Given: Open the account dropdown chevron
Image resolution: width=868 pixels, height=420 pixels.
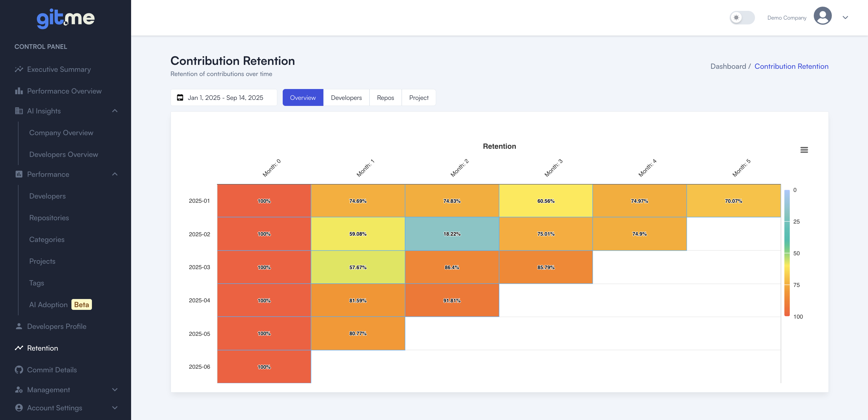Looking at the screenshot, I should 845,17.
